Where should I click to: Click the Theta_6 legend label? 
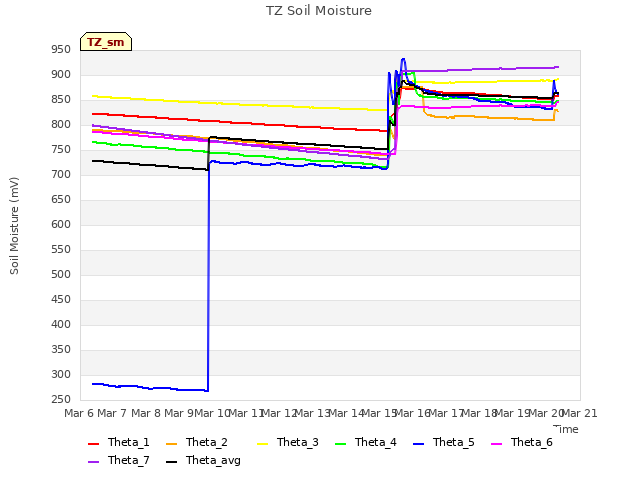pos(531,442)
